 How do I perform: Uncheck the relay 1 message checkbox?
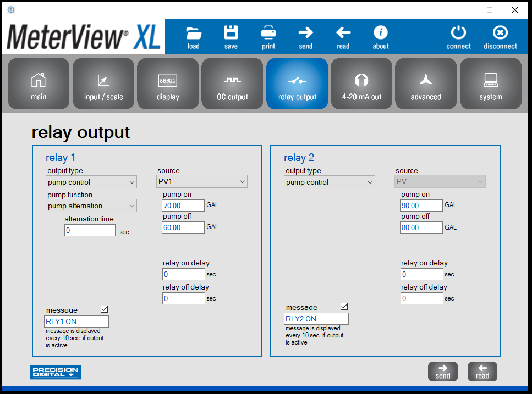104,309
